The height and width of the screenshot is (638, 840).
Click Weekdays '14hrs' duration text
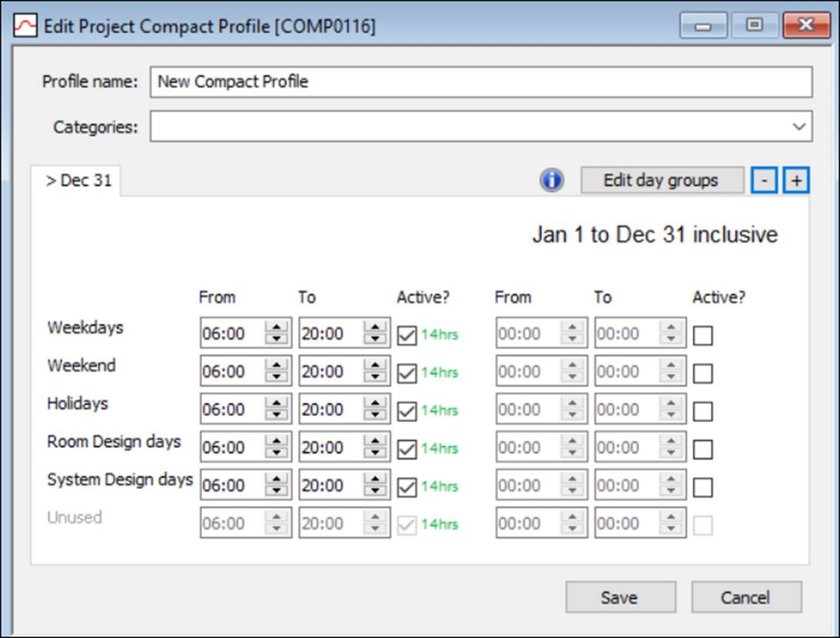(x=440, y=334)
